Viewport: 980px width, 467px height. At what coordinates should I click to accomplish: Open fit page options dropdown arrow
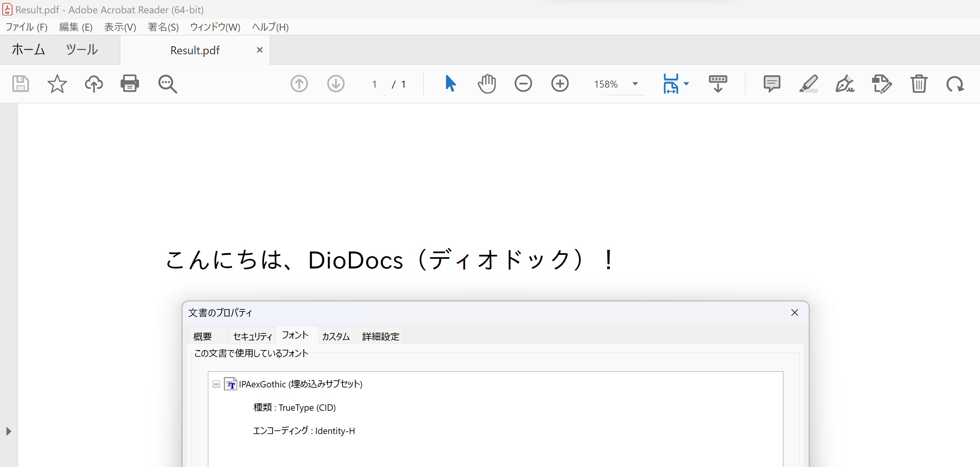[686, 84]
